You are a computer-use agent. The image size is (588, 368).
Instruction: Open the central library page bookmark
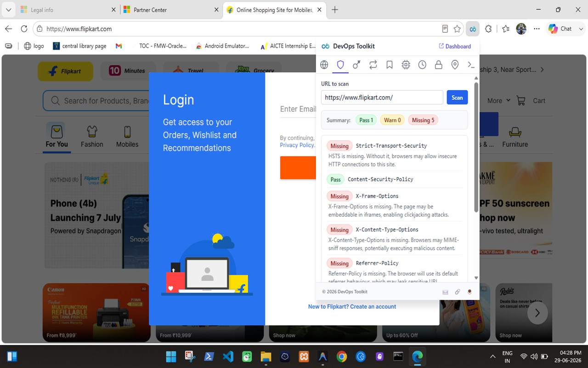[x=79, y=46]
